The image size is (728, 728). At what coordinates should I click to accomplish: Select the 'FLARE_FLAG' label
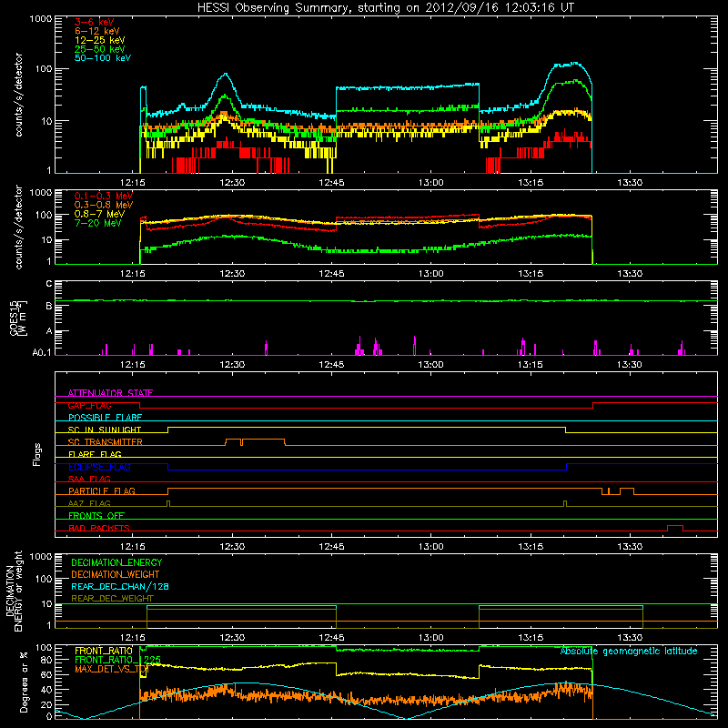tap(95, 454)
